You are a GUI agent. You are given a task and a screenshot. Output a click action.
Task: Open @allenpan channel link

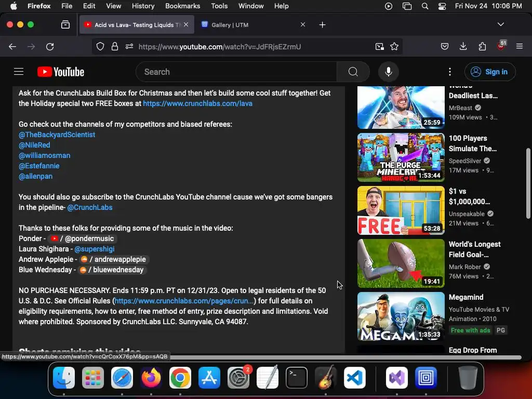coord(36,177)
